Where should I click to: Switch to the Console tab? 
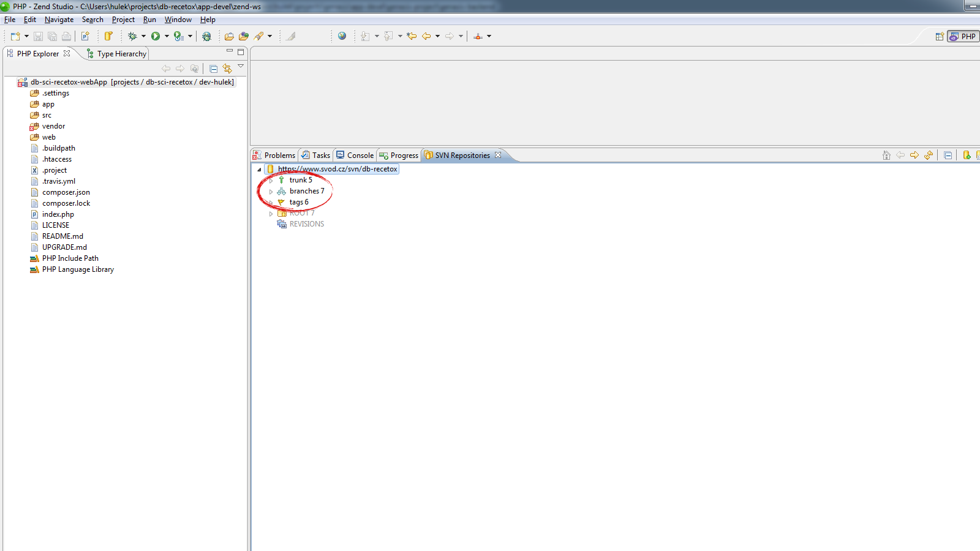pos(355,156)
